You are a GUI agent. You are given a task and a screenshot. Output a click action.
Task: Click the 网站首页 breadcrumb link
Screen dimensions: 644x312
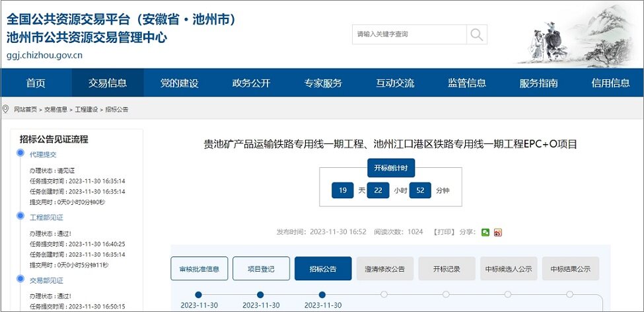point(26,109)
